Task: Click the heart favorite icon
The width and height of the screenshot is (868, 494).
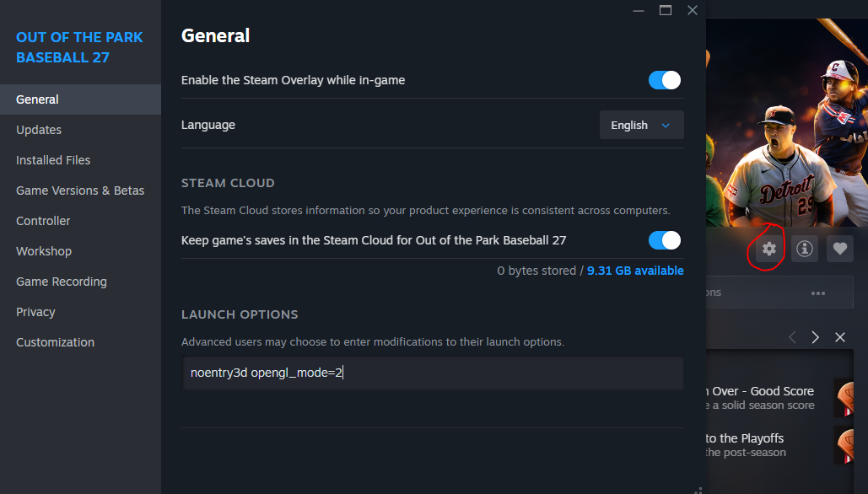Action: (x=839, y=249)
